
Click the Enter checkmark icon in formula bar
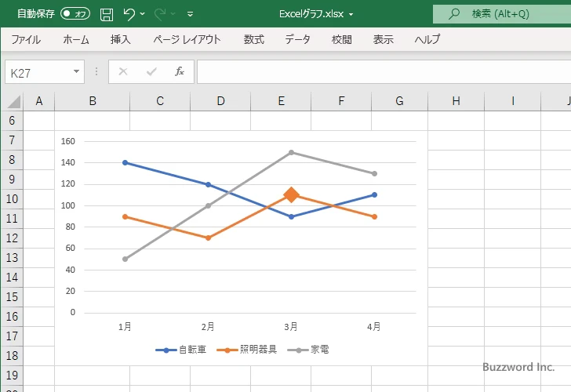[151, 72]
